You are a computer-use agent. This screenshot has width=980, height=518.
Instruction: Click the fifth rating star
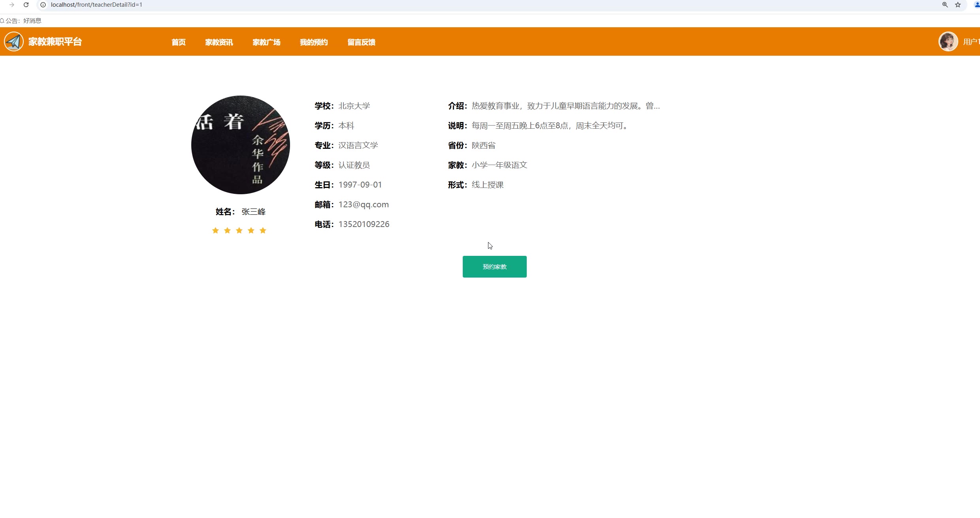coord(263,231)
